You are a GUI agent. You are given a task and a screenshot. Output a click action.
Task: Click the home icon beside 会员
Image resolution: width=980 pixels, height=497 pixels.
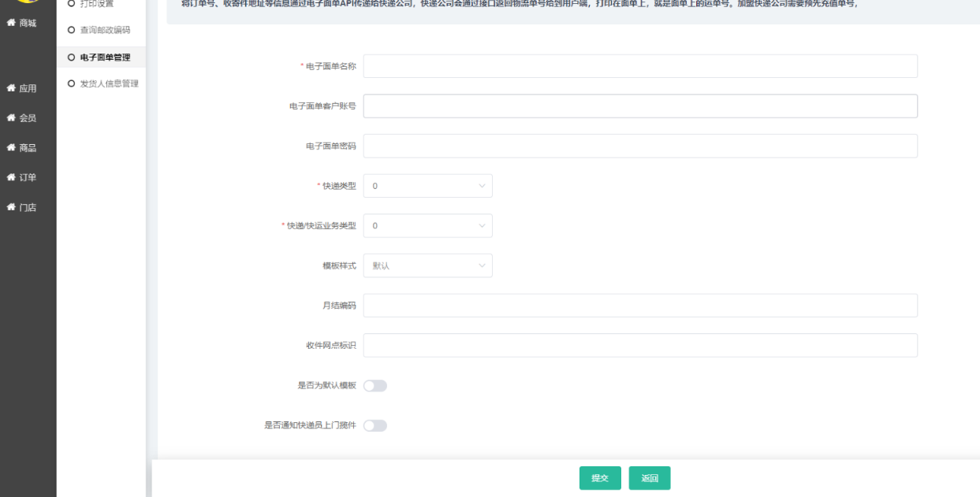12,118
